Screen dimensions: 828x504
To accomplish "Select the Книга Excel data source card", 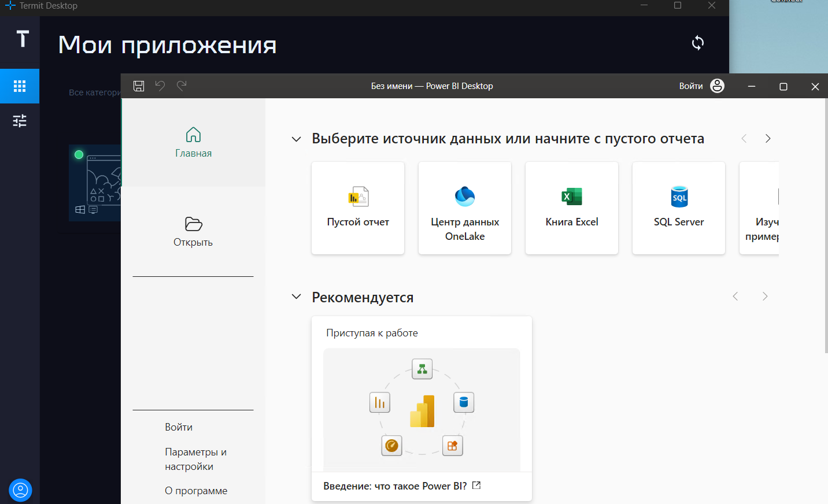I will 572,208.
